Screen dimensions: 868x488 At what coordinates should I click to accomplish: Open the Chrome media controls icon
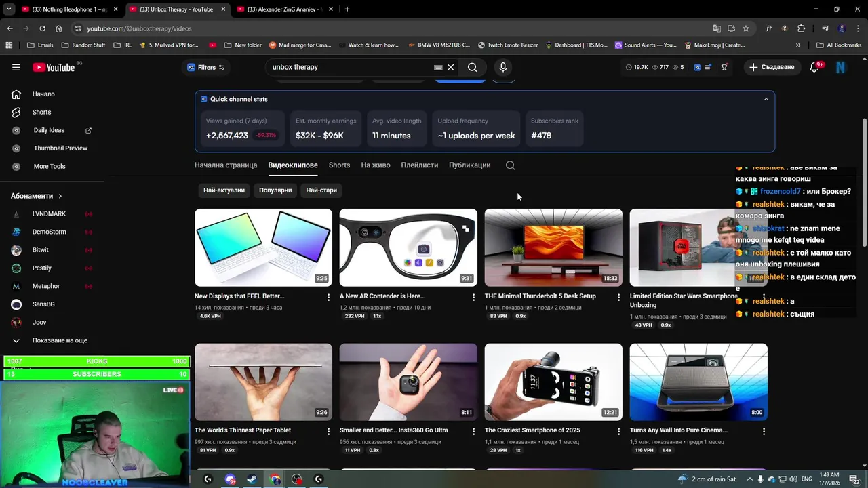(x=825, y=28)
